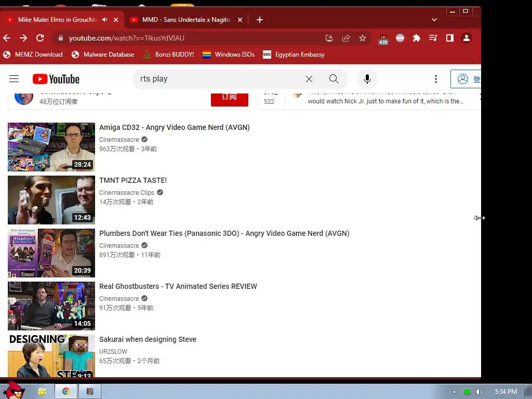Open the Sakurai when designing Steve thumbnail
The image size is (532, 399).
coord(51,355)
